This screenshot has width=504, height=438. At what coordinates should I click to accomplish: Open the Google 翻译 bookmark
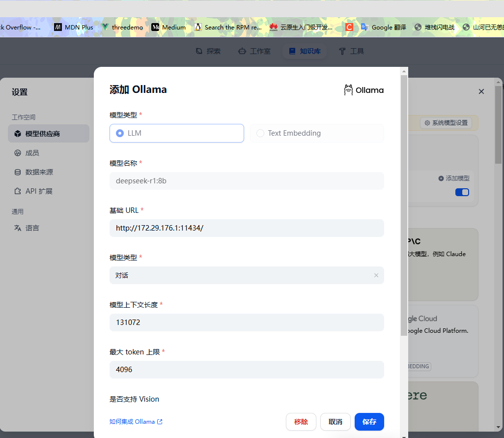(x=384, y=28)
